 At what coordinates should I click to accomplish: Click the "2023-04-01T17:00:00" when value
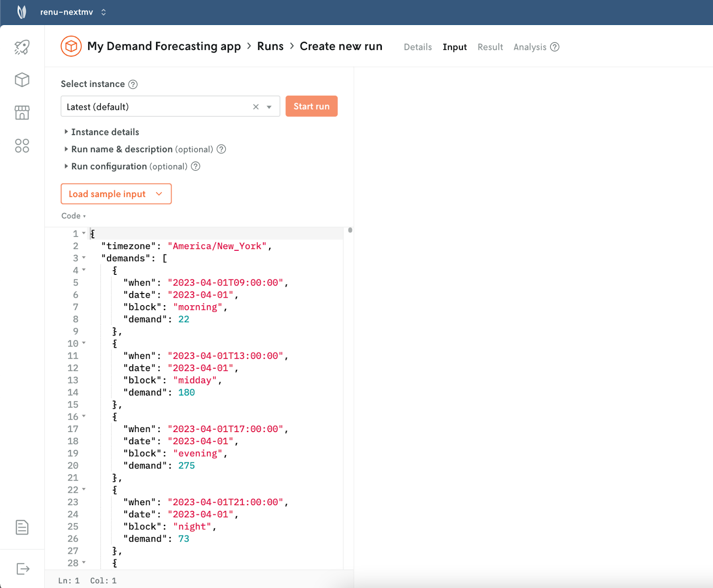tap(225, 429)
